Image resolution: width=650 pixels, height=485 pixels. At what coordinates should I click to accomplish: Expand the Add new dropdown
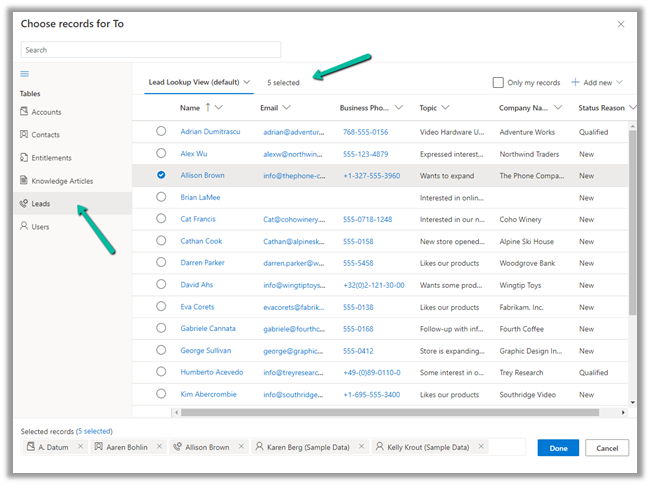point(620,83)
